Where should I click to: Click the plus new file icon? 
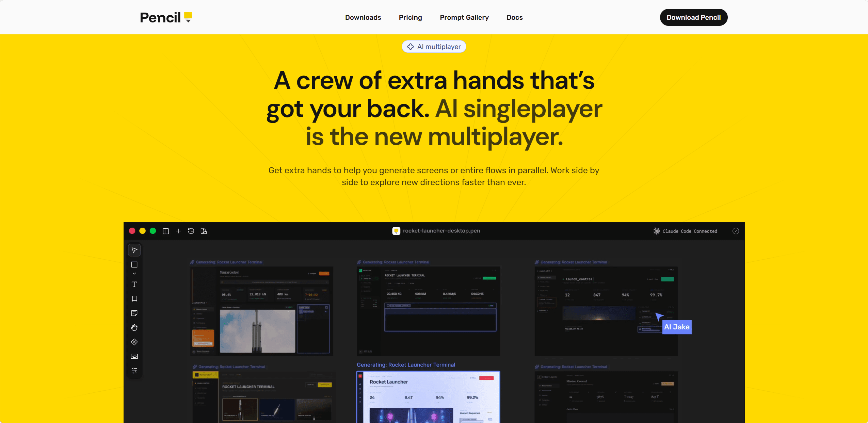click(178, 231)
